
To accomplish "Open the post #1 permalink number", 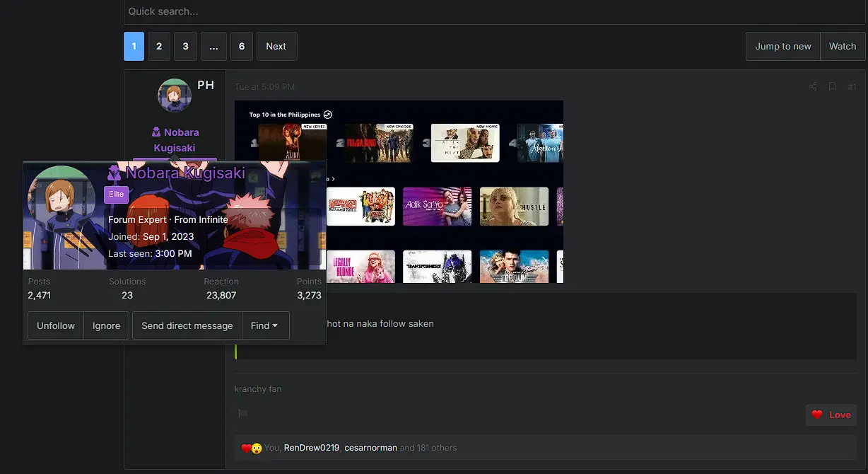I will click(x=852, y=86).
